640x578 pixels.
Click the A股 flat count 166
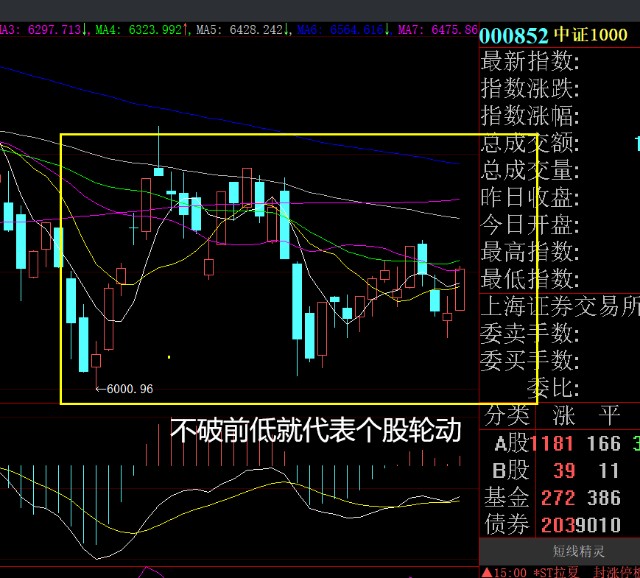point(604,444)
